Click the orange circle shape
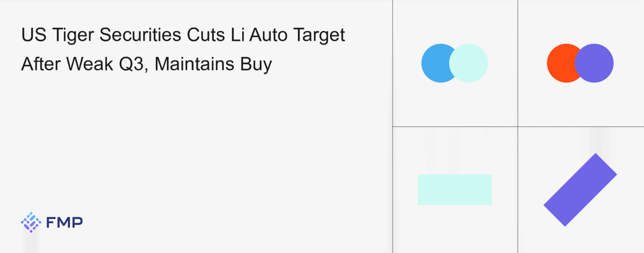 (x=560, y=63)
